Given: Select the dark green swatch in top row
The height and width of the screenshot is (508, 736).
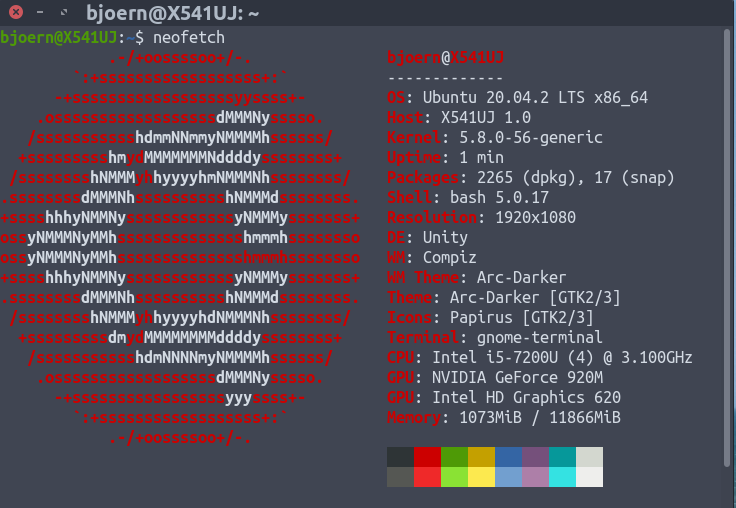Looking at the screenshot, I should tap(455, 457).
